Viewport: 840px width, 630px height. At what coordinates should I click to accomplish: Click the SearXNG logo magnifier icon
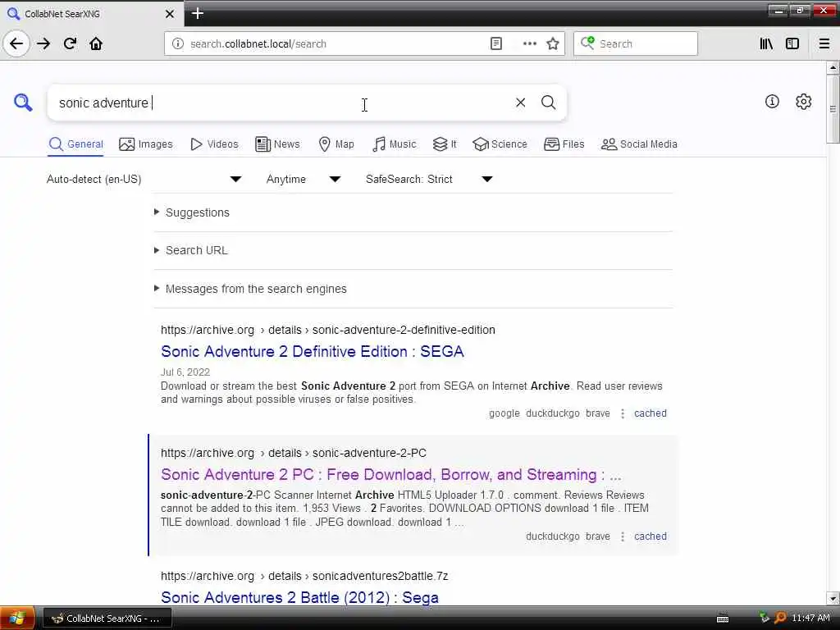23,102
